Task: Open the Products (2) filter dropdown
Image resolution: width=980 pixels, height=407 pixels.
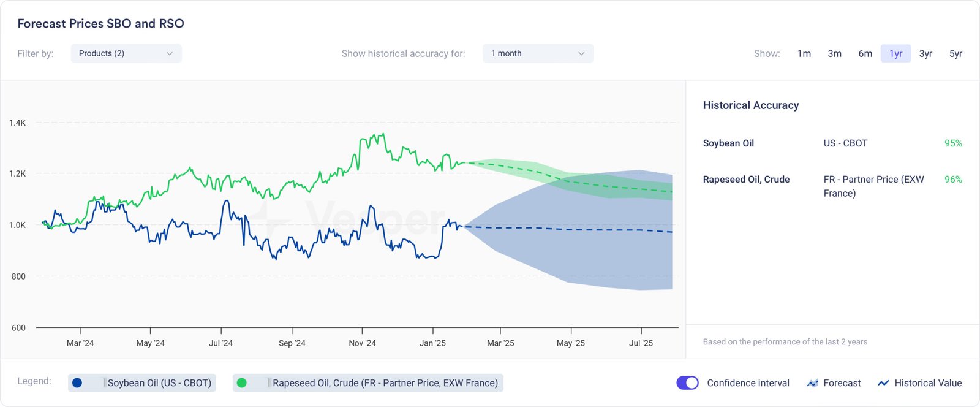Action: (x=126, y=53)
